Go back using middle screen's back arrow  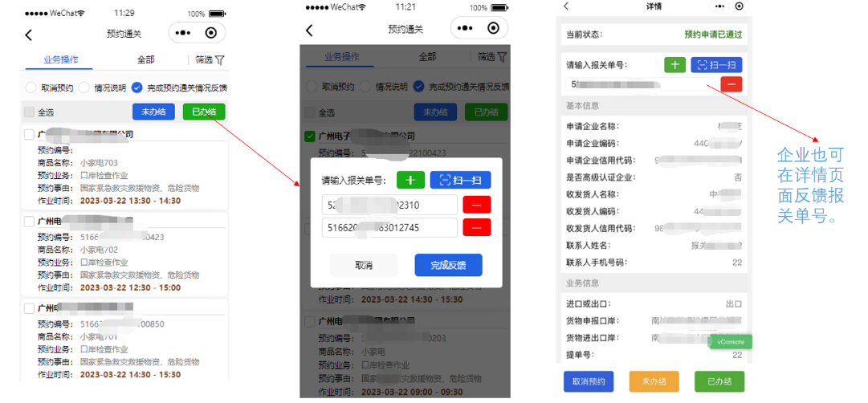(309, 31)
